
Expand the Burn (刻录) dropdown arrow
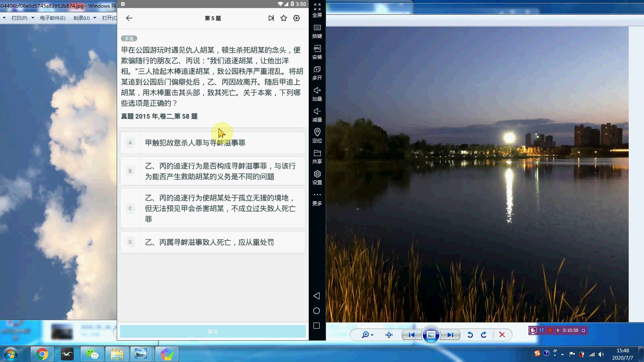[x=95, y=18]
